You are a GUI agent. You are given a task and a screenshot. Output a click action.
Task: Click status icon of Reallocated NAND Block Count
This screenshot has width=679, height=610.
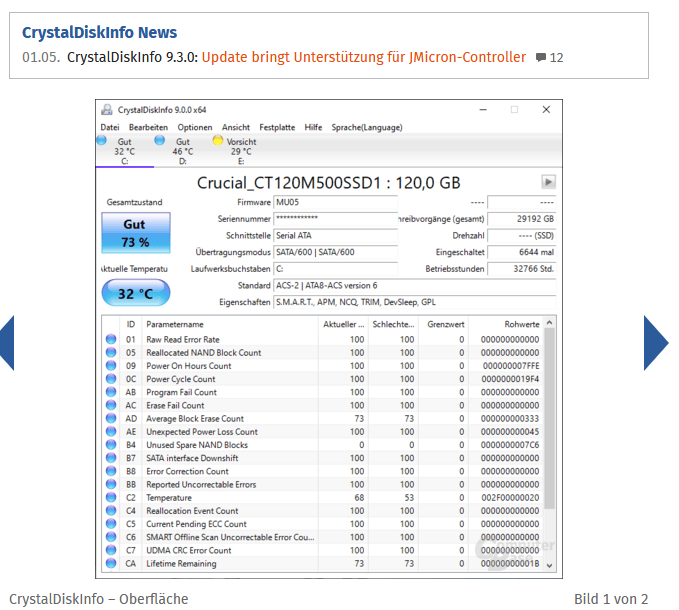coord(111,352)
